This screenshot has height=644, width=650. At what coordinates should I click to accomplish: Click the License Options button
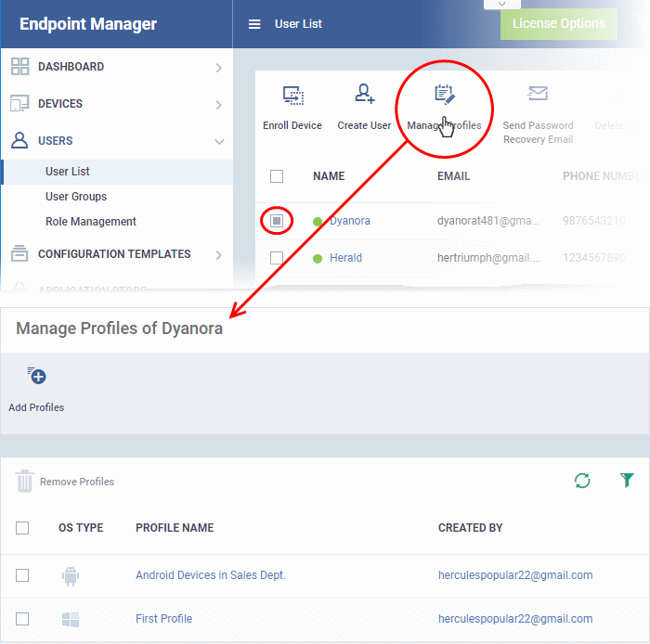(x=559, y=23)
